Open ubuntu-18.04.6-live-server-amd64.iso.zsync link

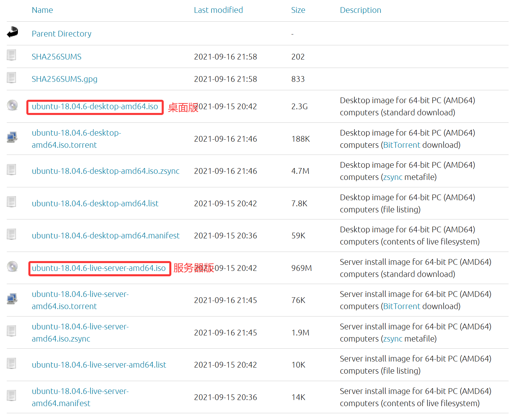(x=80, y=333)
